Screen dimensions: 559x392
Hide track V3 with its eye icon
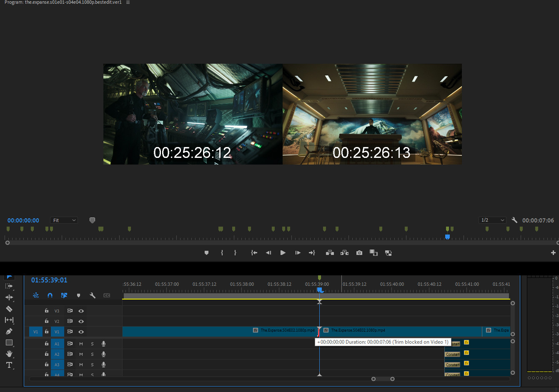81,311
